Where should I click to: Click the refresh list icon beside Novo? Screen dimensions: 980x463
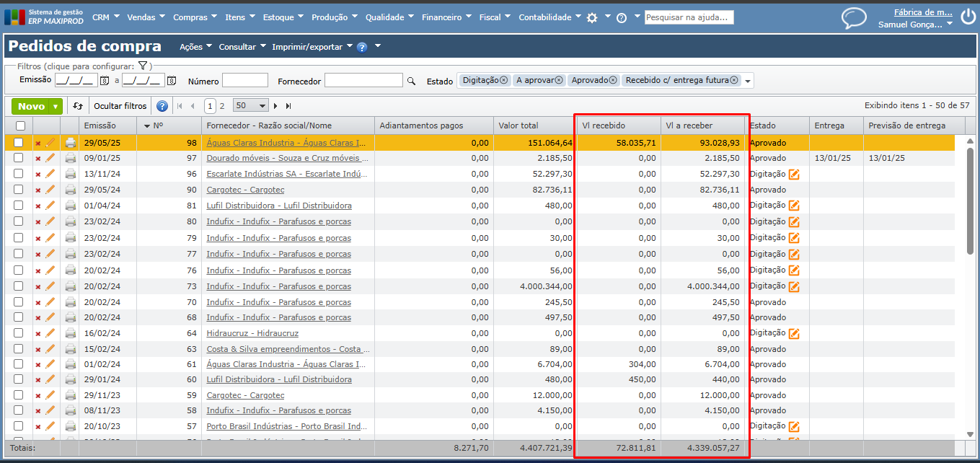pos(78,106)
